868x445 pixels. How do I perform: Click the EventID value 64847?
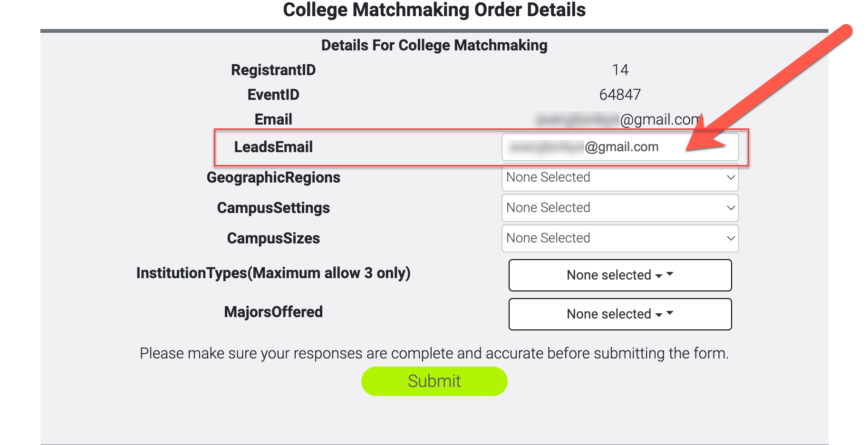(x=620, y=95)
